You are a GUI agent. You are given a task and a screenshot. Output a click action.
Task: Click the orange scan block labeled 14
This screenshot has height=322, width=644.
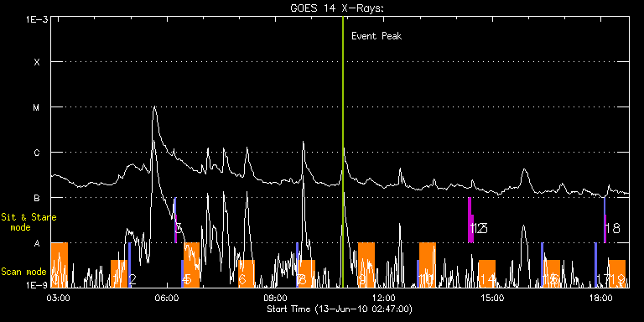click(x=487, y=273)
